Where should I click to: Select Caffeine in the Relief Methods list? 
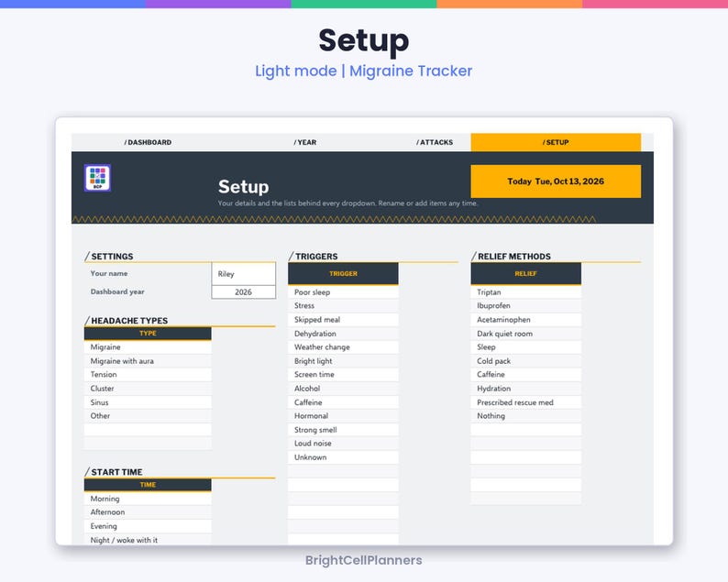click(x=525, y=375)
